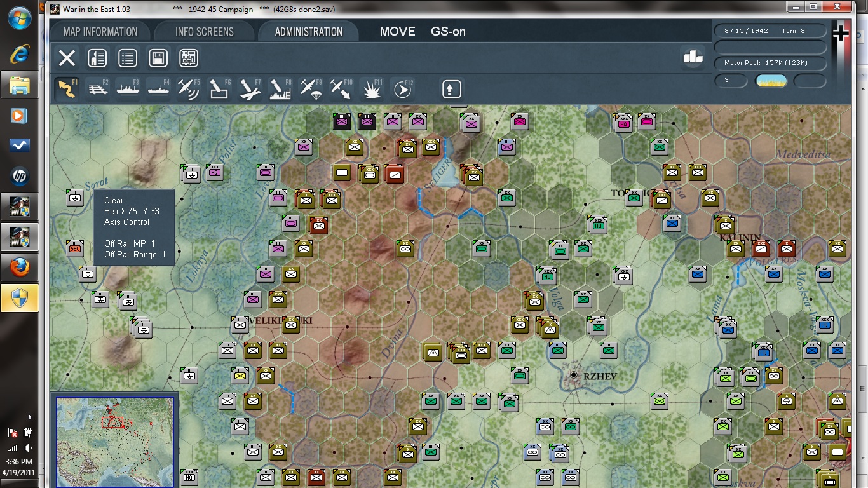
Task: Select the F2 rail mode icon
Action: 97,89
